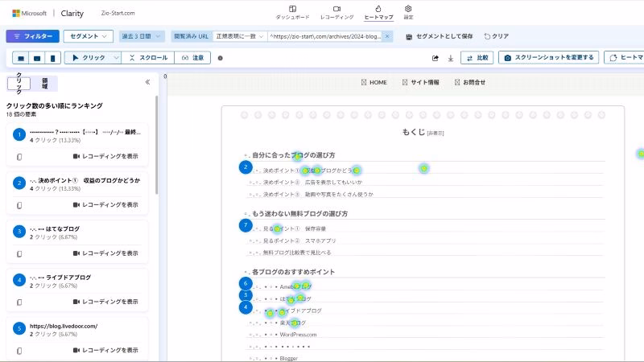
Task: Click 各ブログのおすすめポイント heading
Action: (x=293, y=272)
